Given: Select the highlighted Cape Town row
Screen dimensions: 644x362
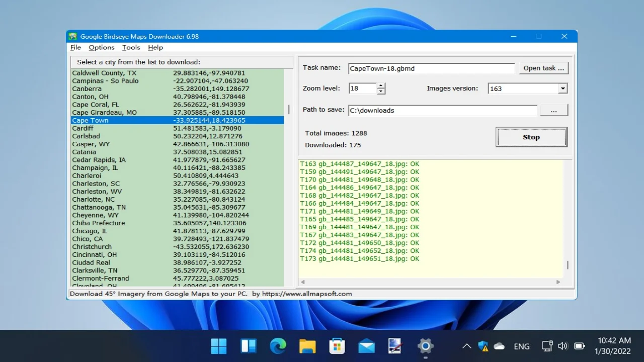Looking at the screenshot, I should click(177, 120).
